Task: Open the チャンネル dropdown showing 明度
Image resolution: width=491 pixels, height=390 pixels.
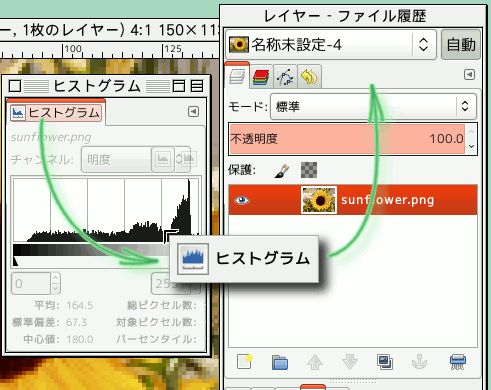Action: click(116, 160)
